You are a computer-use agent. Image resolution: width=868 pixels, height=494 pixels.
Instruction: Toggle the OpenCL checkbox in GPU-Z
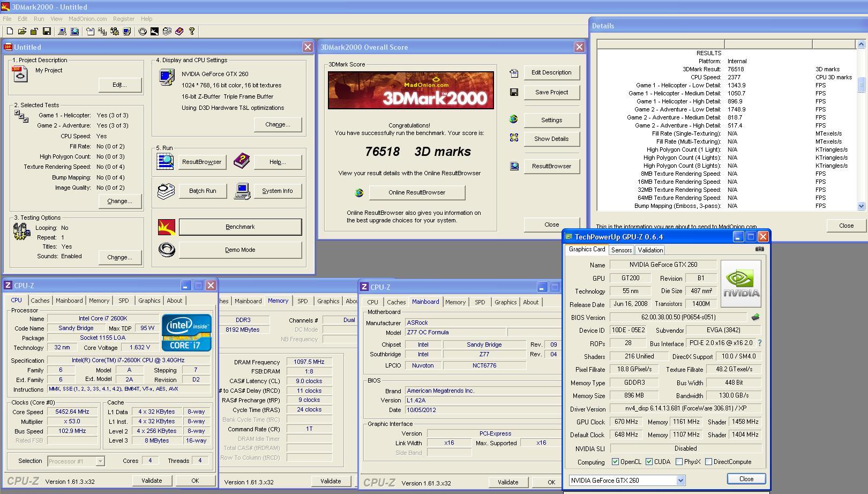pos(615,462)
